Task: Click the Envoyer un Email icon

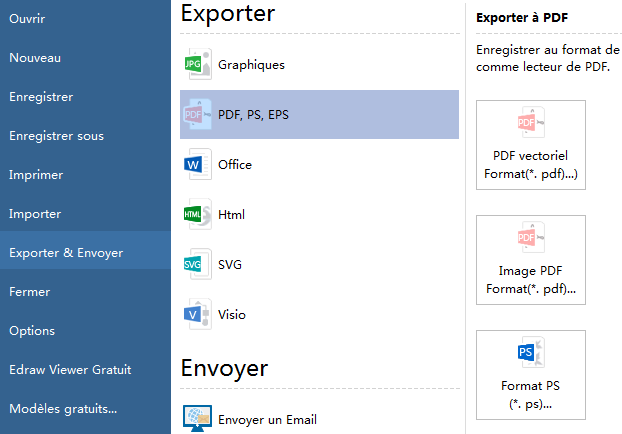Action: [x=196, y=419]
